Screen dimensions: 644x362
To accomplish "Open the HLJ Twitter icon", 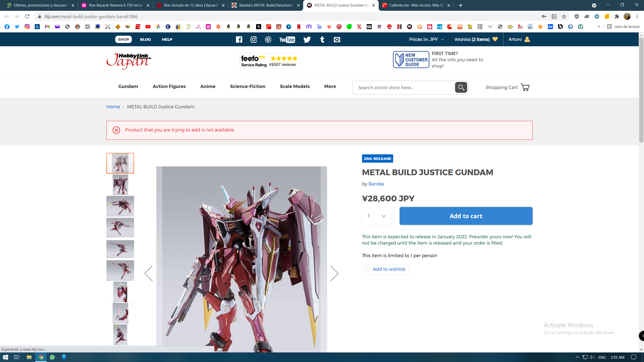I will [x=307, y=39].
